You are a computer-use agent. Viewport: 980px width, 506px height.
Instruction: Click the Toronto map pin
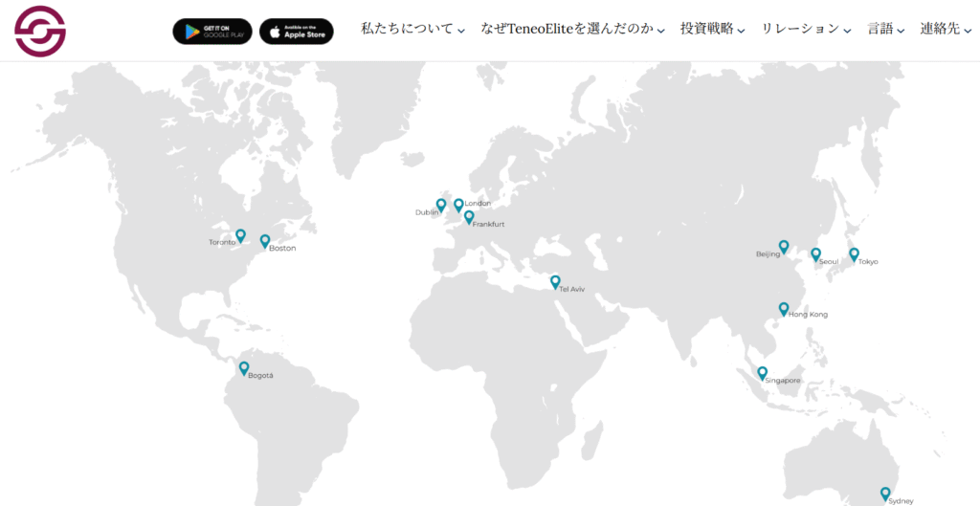point(240,236)
